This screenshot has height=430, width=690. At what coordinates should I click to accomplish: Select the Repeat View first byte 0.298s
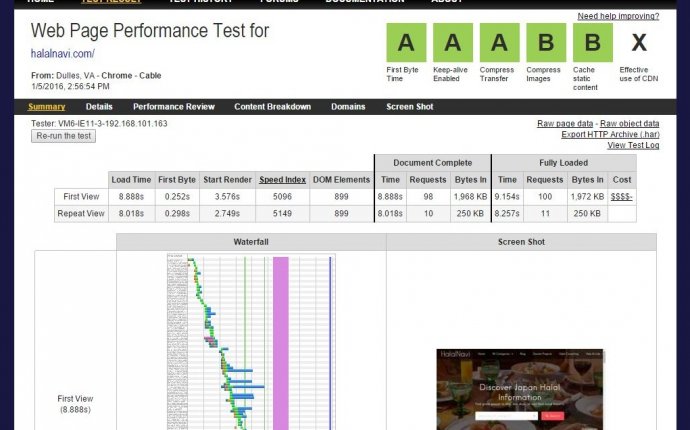[x=177, y=213]
